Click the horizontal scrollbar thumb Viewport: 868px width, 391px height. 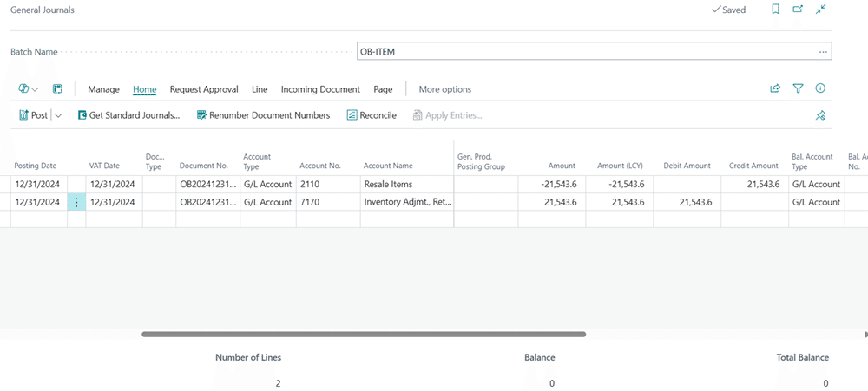pos(364,334)
